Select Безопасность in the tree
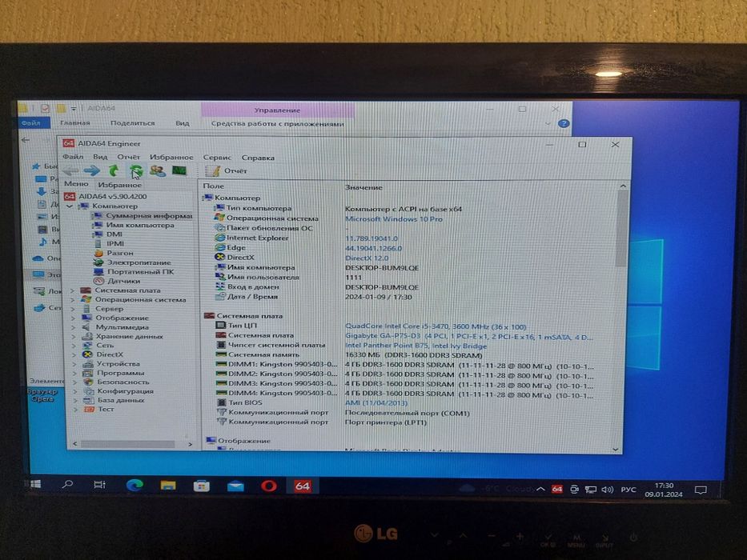 (123, 382)
